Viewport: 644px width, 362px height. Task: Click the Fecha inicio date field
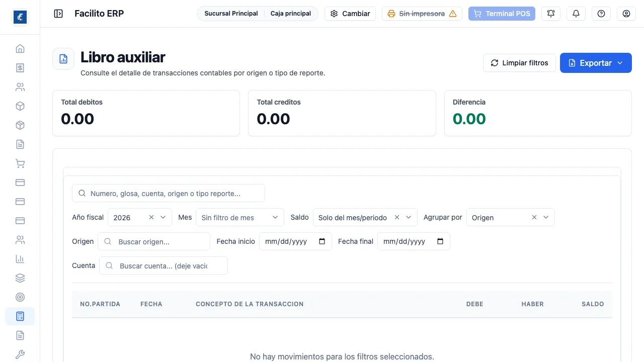click(295, 241)
